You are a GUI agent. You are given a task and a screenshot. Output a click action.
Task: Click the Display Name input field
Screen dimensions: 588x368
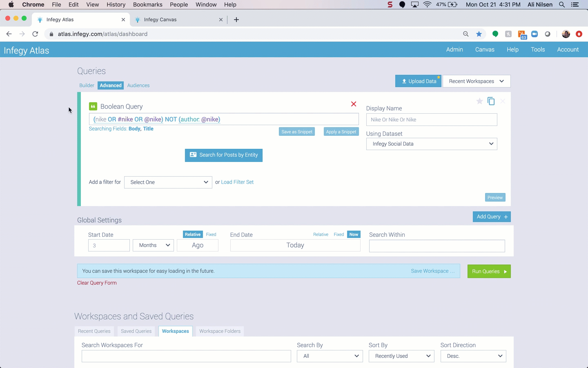pyautogui.click(x=431, y=120)
